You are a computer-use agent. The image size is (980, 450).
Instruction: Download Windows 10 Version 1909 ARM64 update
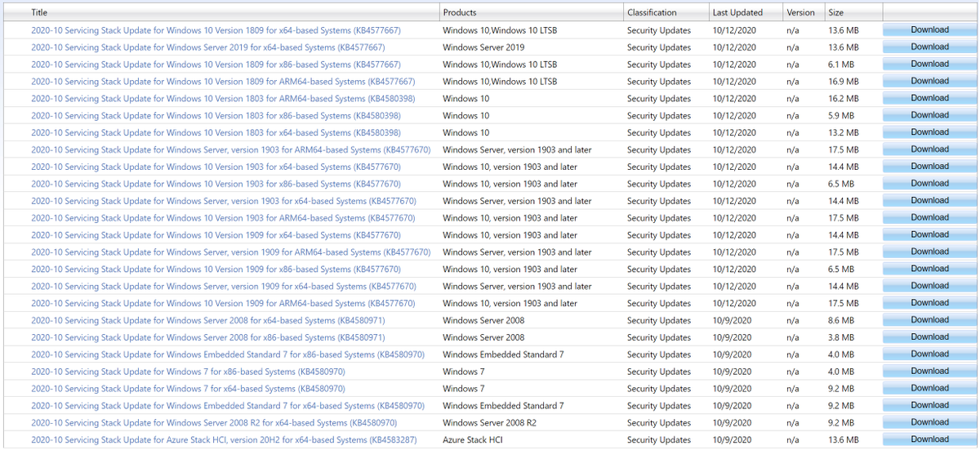[930, 304]
